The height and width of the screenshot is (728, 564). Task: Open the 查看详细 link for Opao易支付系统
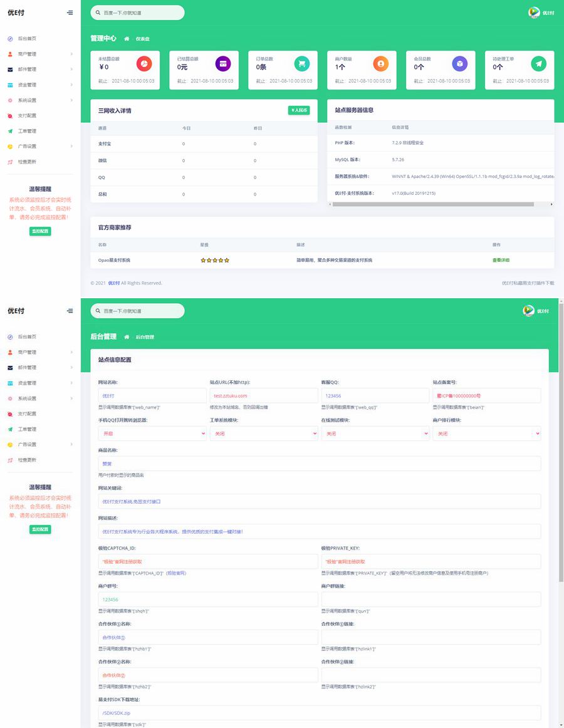tap(501, 260)
